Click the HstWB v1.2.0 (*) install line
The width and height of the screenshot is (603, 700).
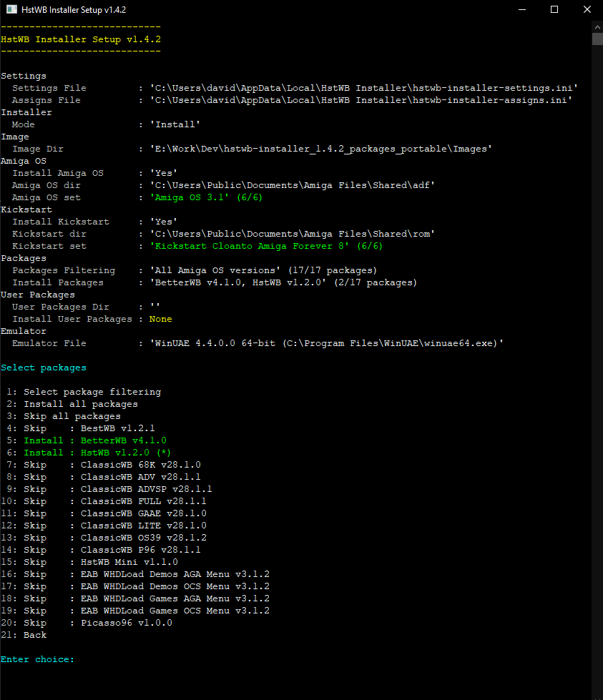(x=89, y=453)
